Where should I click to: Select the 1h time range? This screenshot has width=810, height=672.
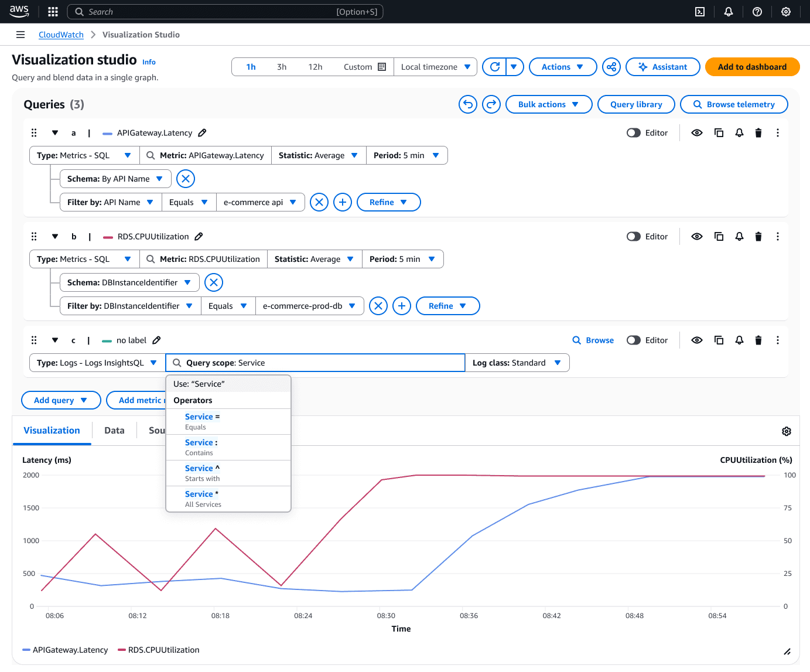point(251,67)
